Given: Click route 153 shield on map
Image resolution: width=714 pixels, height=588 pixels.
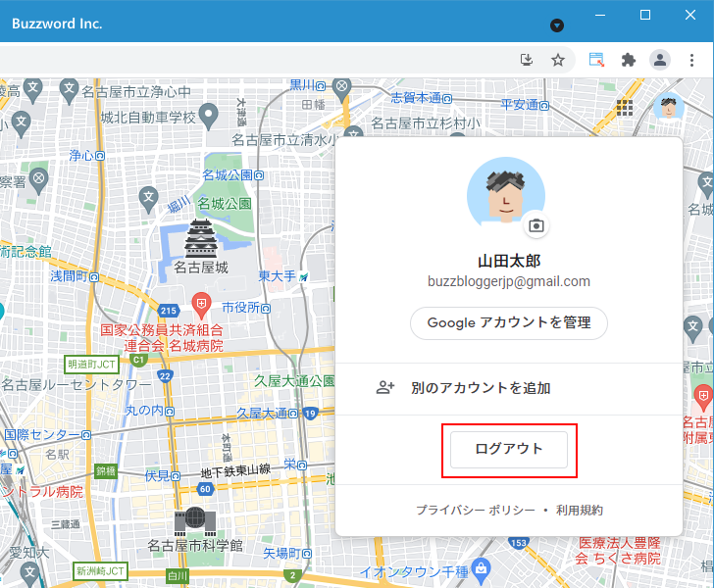Looking at the screenshot, I should (x=518, y=543).
